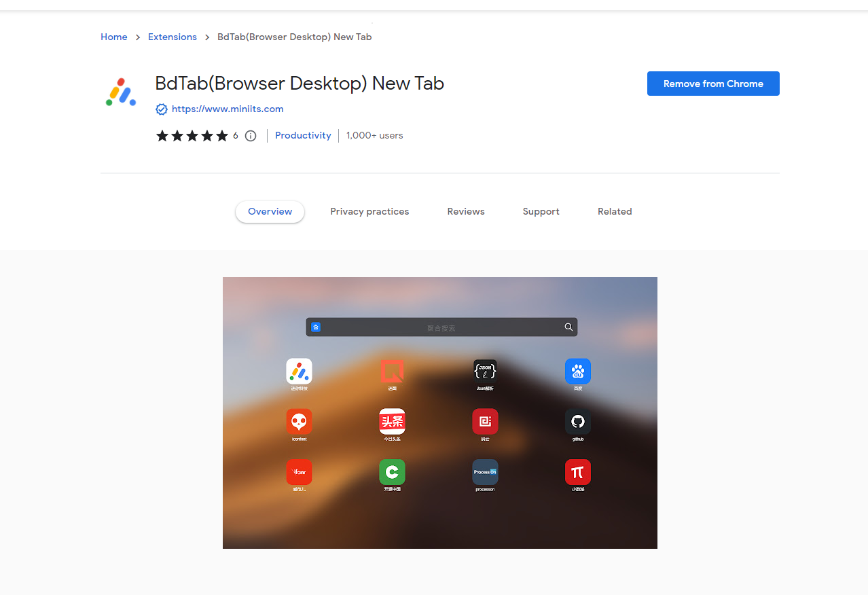
Task: Click the iconfont skull icon in preview
Action: click(x=299, y=422)
